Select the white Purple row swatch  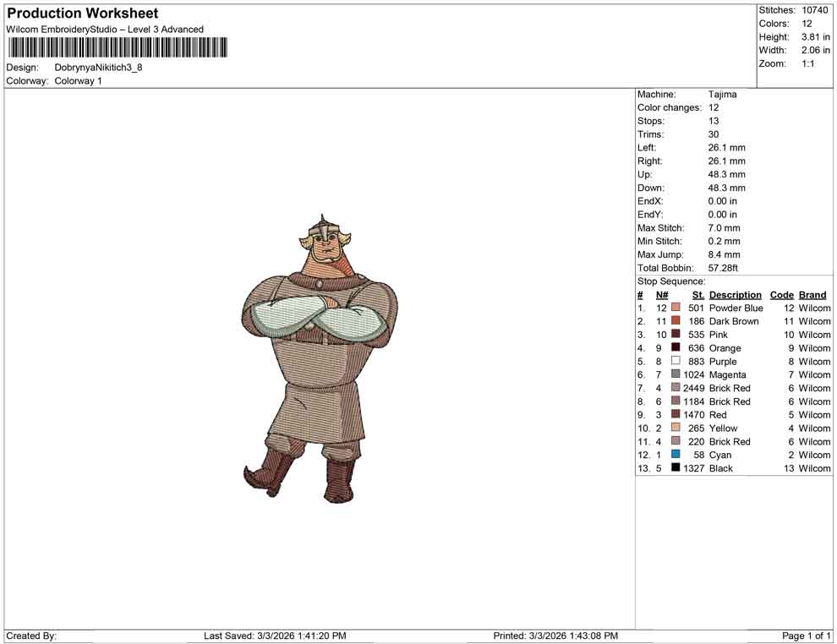pyautogui.click(x=676, y=361)
